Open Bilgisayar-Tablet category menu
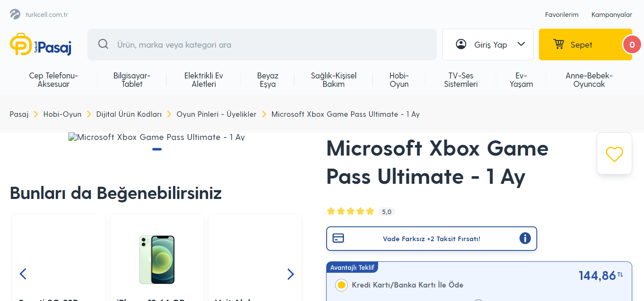Image resolution: width=644 pixels, height=301 pixels. coord(132,80)
